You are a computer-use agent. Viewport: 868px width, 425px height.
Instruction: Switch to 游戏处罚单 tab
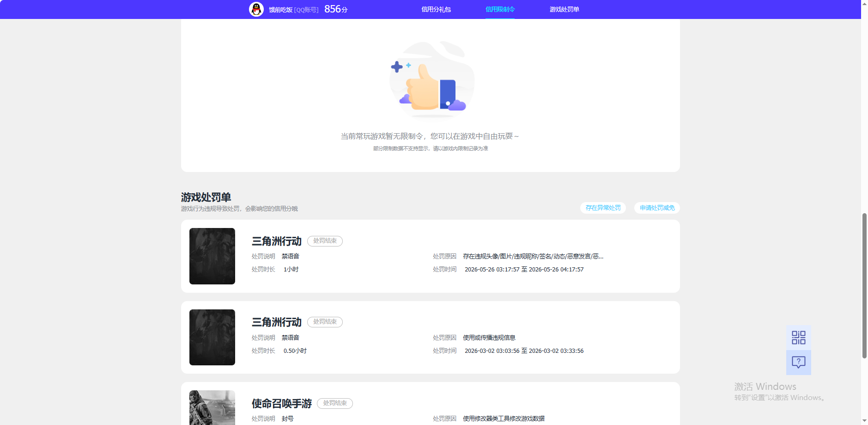click(564, 9)
